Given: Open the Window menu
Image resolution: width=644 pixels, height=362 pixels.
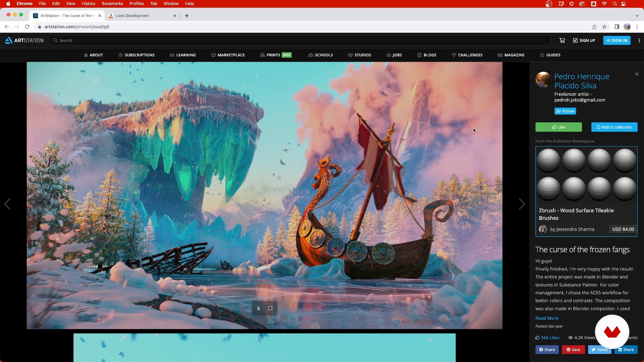Looking at the screenshot, I should point(171,4).
